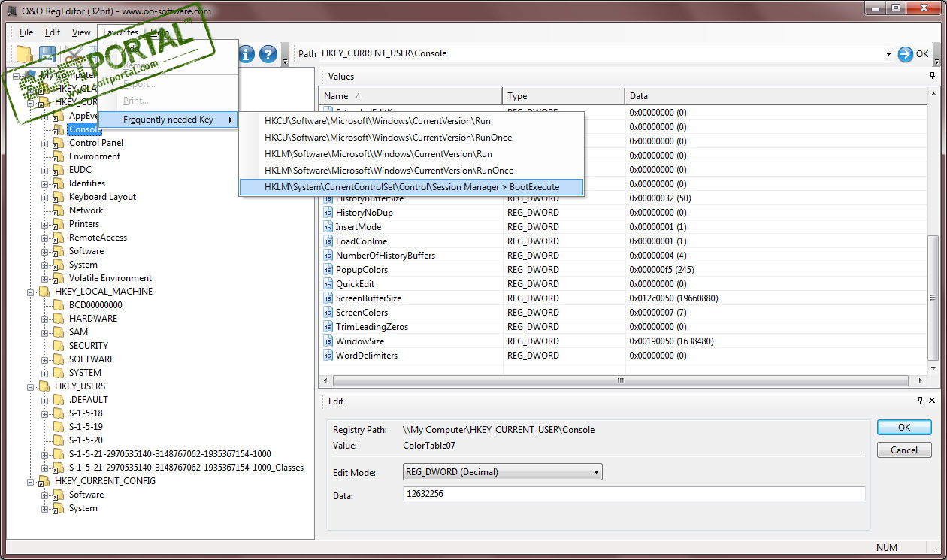Click the HistoryBufferSize value icon
The height and width of the screenshot is (560, 947).
coord(328,198)
